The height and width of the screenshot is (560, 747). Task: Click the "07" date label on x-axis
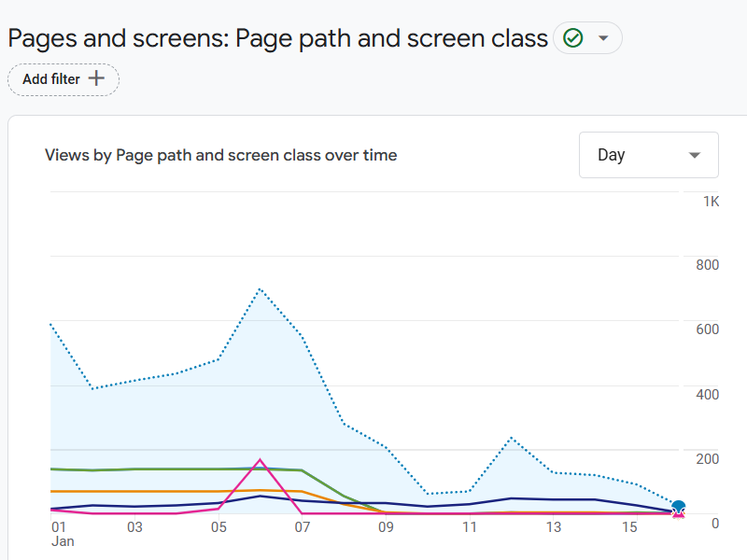[302, 527]
